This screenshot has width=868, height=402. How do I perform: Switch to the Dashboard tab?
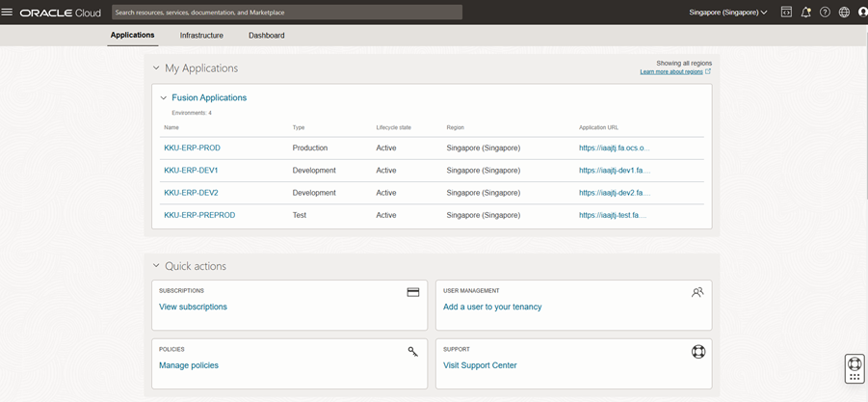coord(266,36)
